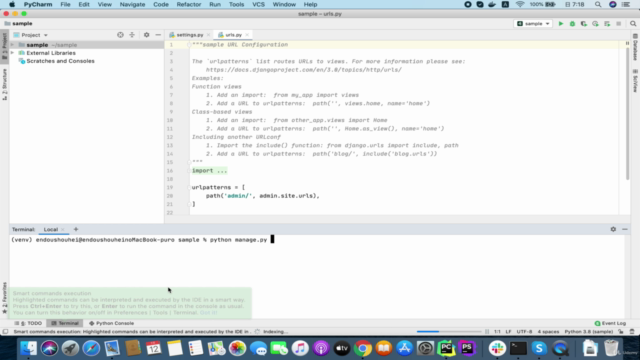
Task: Open the run configuration dropdown 'sample'
Action: (533, 24)
